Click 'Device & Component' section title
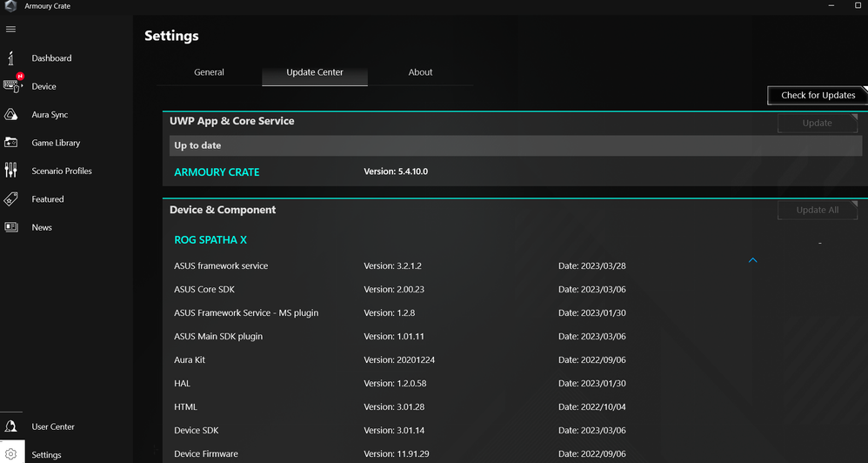Screen dimensions: 868x463 (223, 210)
